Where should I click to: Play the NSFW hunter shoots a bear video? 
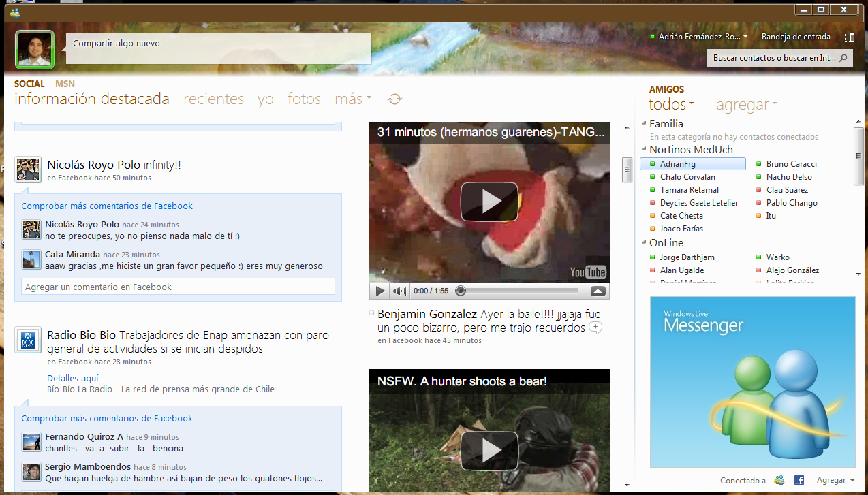pyautogui.click(x=489, y=451)
